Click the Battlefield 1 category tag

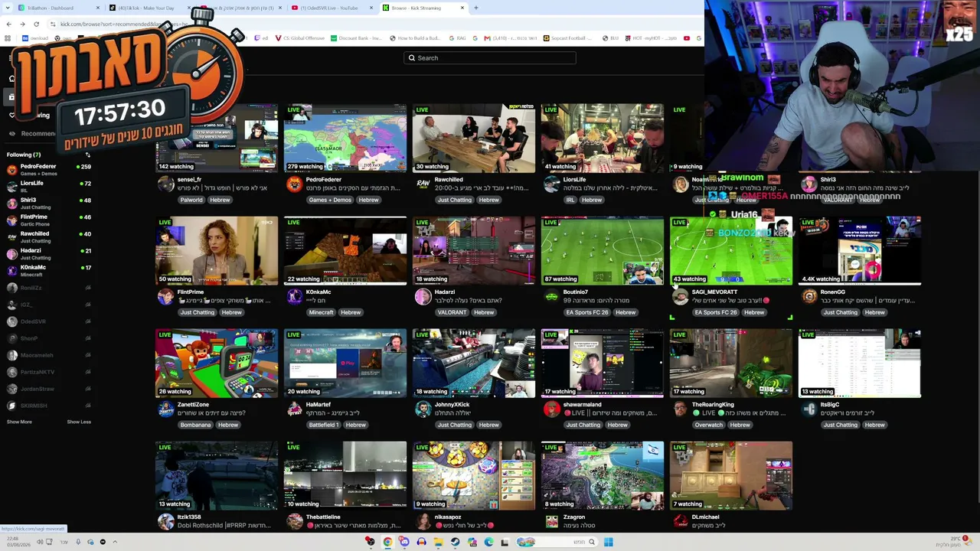[x=324, y=425]
